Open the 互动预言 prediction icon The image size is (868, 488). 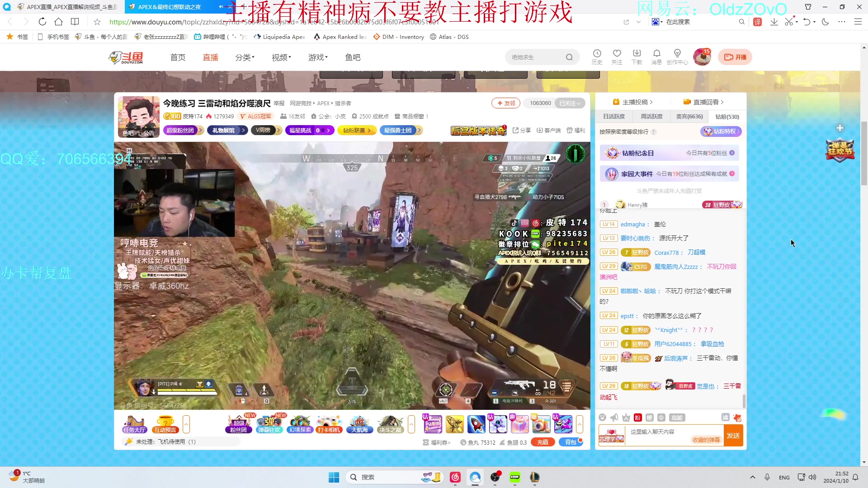[165, 425]
